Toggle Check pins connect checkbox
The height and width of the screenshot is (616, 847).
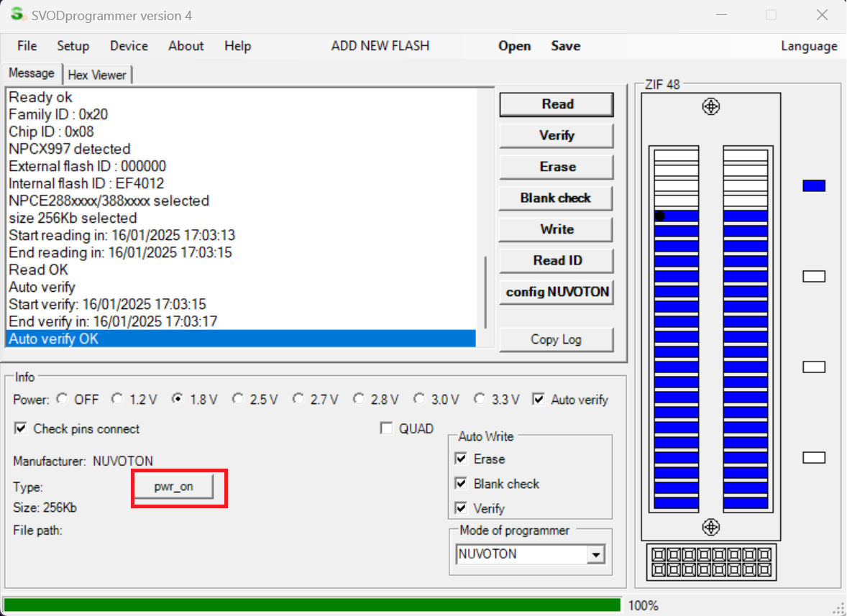tap(21, 428)
